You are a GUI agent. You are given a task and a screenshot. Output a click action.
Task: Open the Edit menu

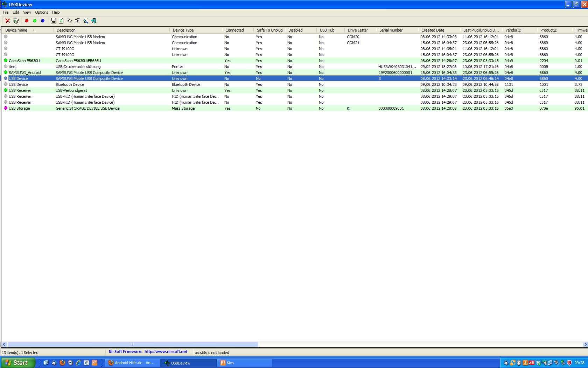coord(16,12)
